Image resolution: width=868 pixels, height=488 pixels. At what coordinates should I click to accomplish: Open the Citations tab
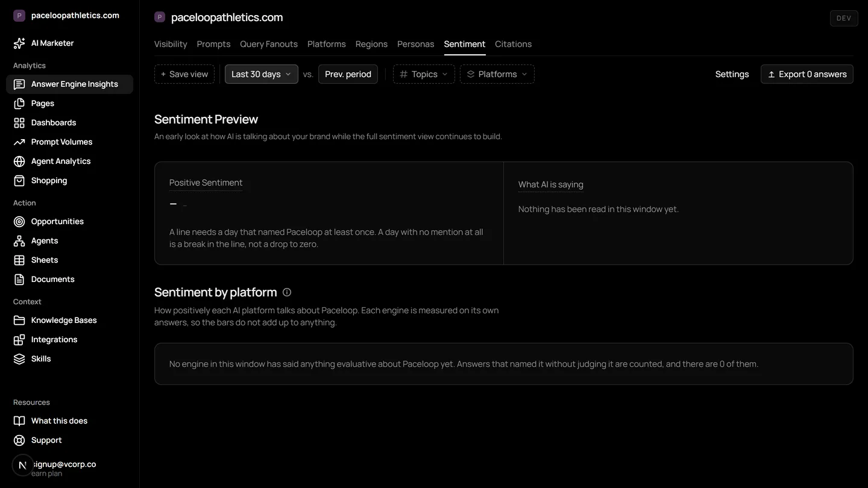pos(514,44)
